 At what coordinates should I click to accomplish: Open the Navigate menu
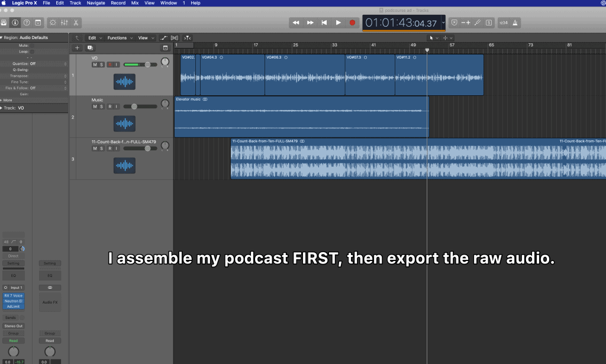96,3
